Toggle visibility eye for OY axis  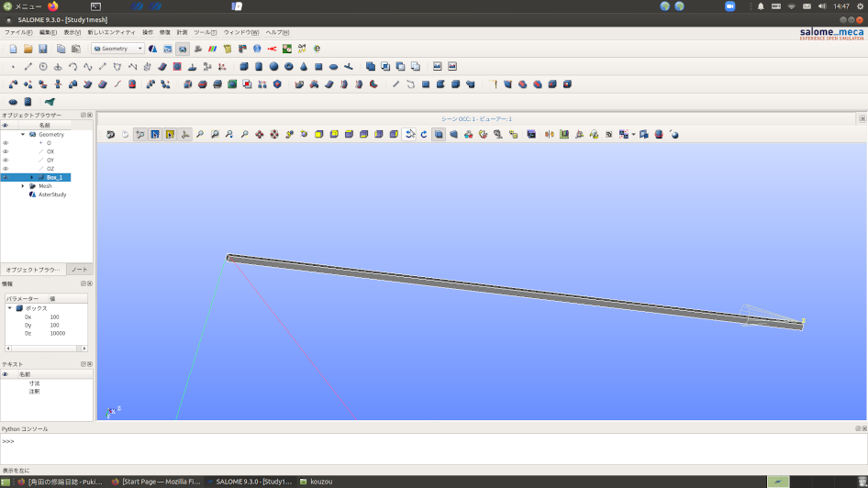coord(6,160)
